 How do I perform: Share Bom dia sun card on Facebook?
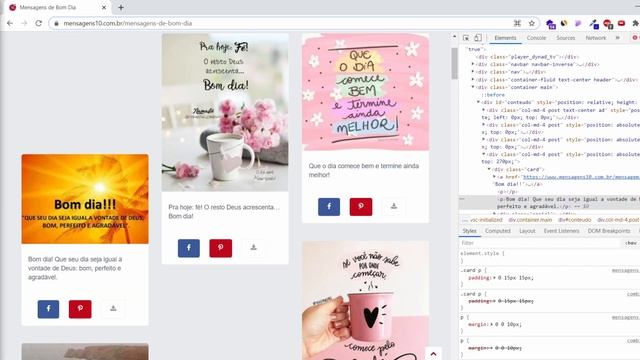tap(48, 309)
